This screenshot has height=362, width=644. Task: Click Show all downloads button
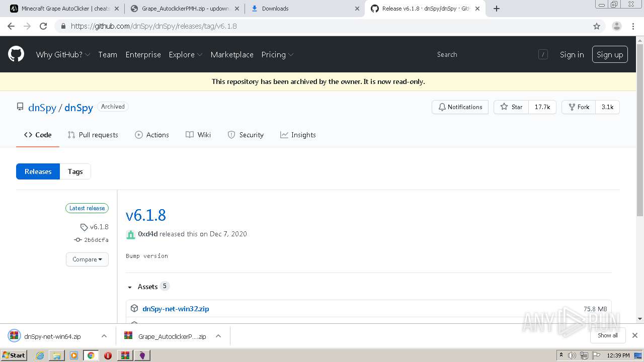(608, 335)
